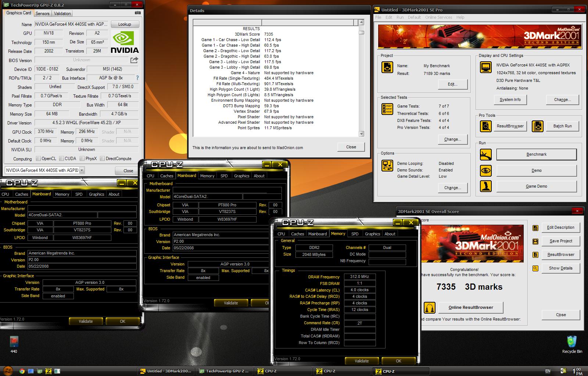Click Validate in the front CPU-Z Memory window
Image resolution: width=588 pixels, height=376 pixels.
pyautogui.click(x=362, y=361)
